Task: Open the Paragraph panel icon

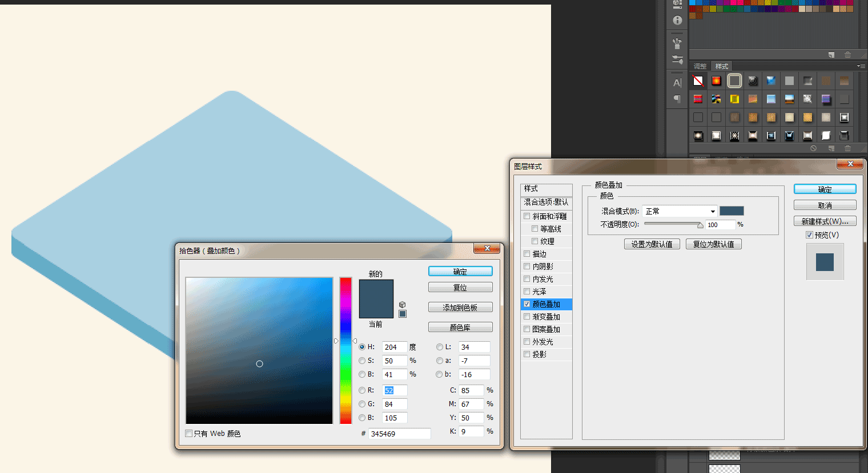Action: 677,99
